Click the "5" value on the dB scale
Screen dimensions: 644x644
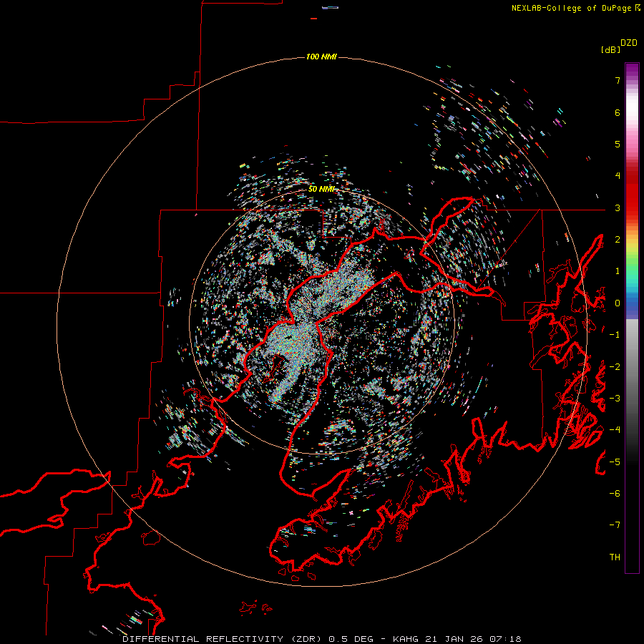(618, 144)
